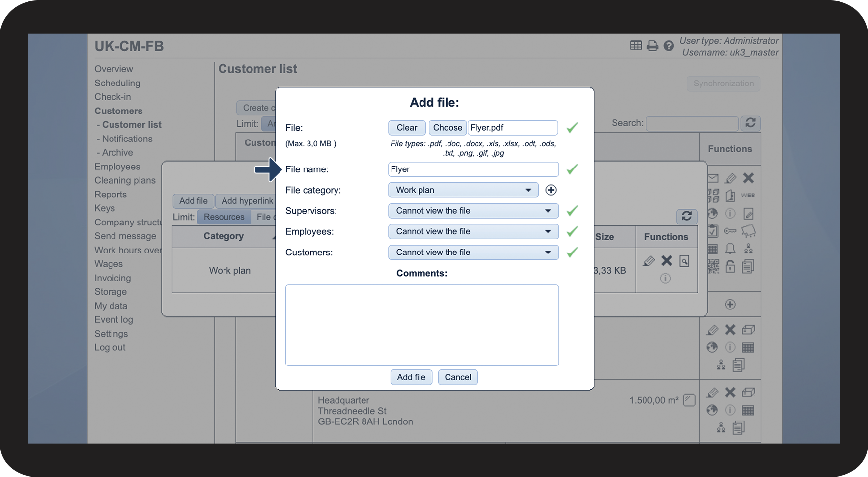Click the Search input field
The height and width of the screenshot is (477, 868).
pyautogui.click(x=692, y=123)
